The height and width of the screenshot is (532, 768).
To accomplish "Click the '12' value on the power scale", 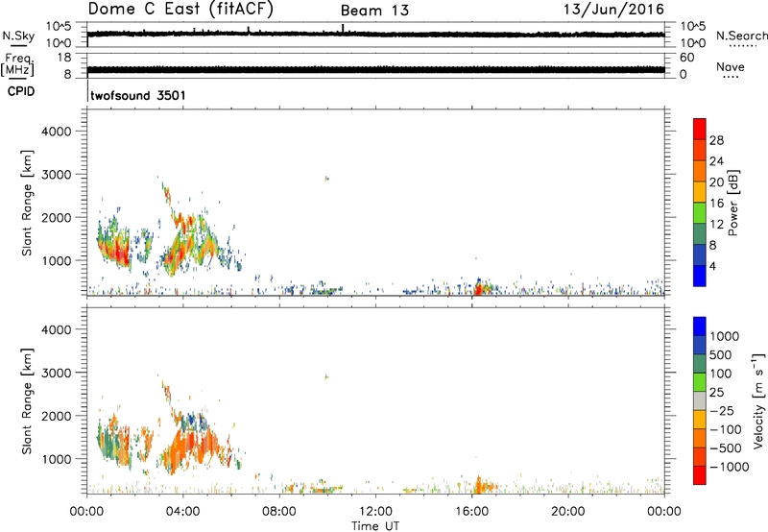I will click(716, 225).
